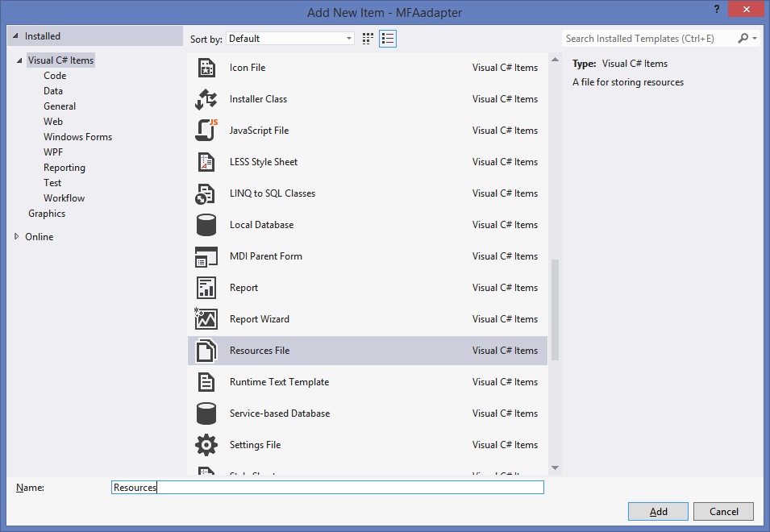The height and width of the screenshot is (532, 770).
Task: Switch to medium icons list view
Action: 388,38
